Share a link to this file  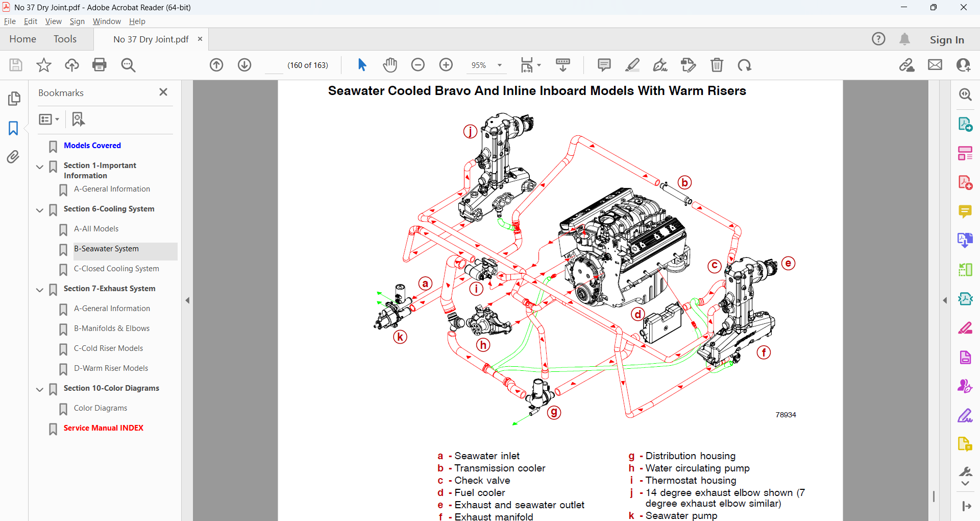click(x=907, y=65)
